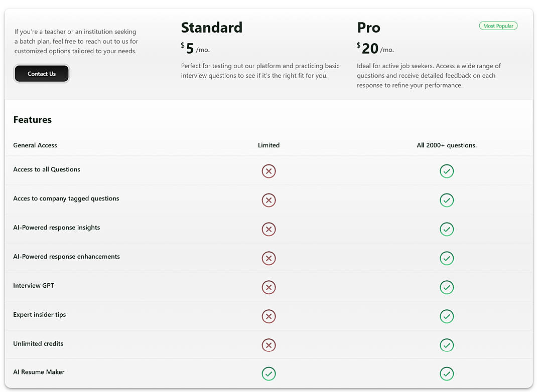Image resolution: width=537 pixels, height=392 pixels.
Task: Click Pro checkmark for company tagged questions
Action: click(446, 200)
